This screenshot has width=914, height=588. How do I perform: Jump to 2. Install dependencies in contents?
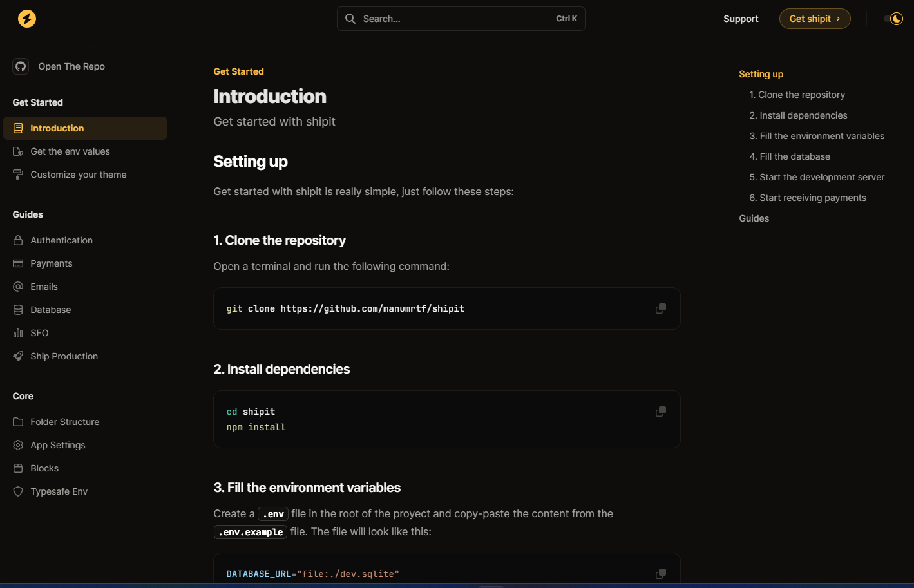pos(799,115)
